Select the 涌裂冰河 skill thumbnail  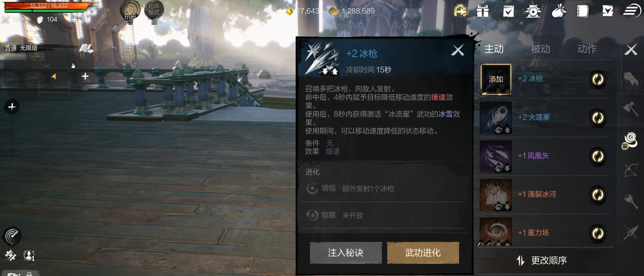click(496, 195)
